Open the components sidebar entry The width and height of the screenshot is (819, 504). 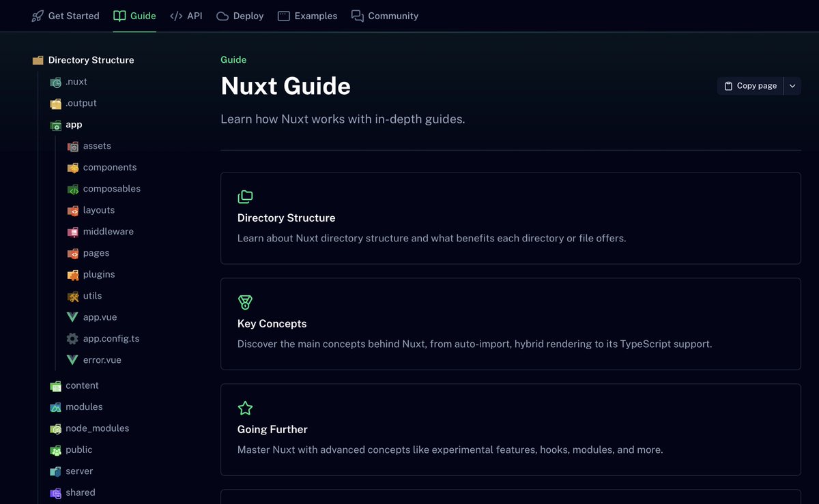(110, 167)
